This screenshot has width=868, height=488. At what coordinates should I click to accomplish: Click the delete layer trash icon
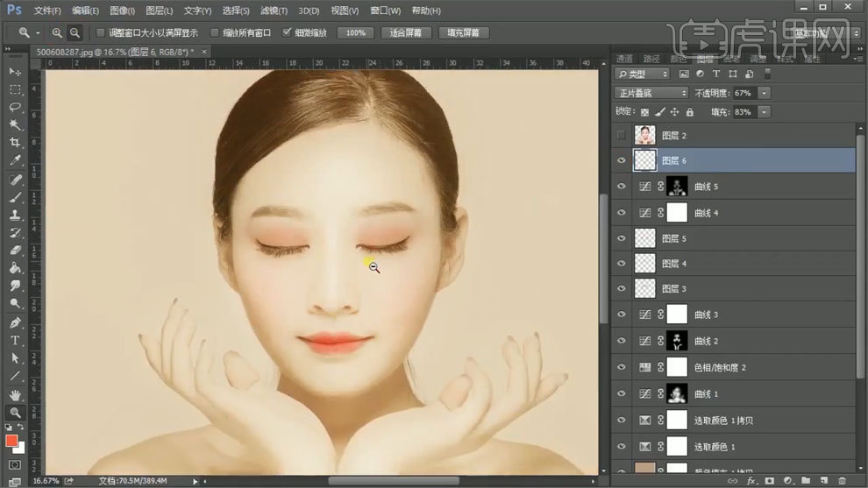(841, 480)
